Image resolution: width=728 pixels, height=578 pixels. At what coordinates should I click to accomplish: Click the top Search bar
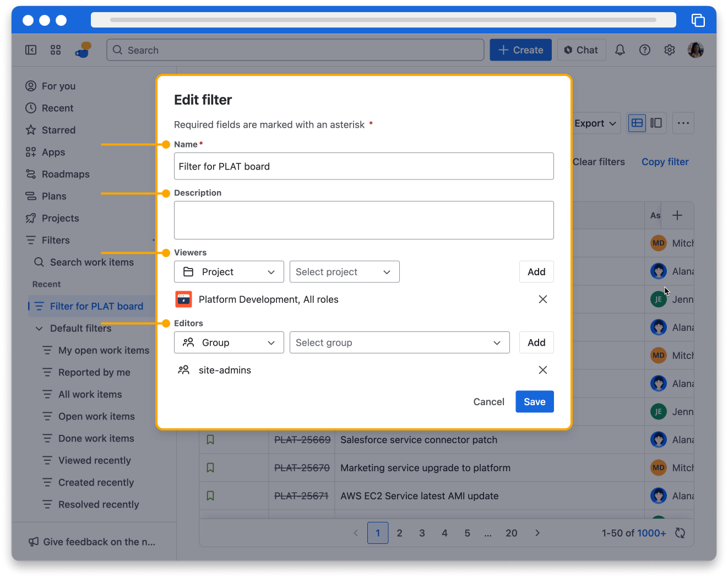click(x=295, y=50)
